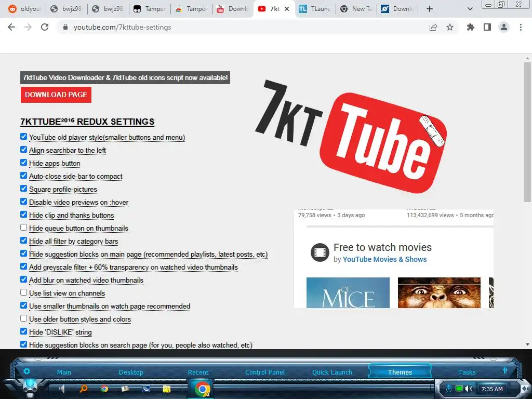Screen dimensions: 532x399
Task: Open the alien head start button
Action: tap(30, 389)
